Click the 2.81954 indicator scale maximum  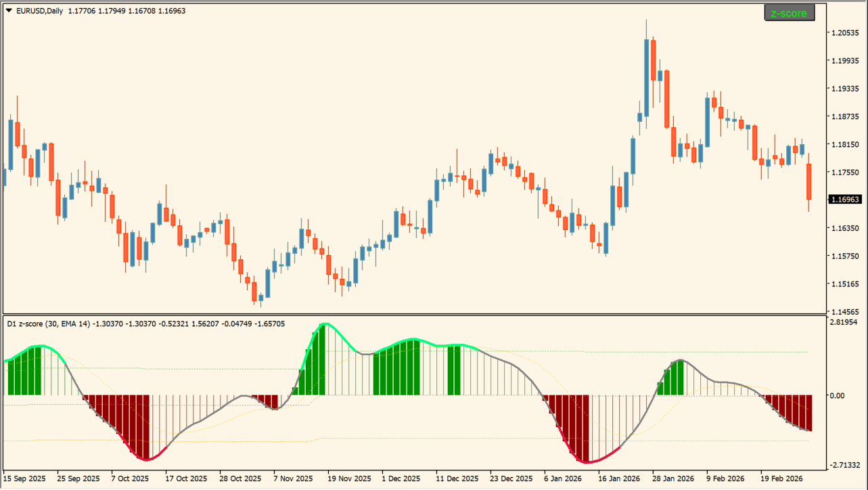(844, 322)
